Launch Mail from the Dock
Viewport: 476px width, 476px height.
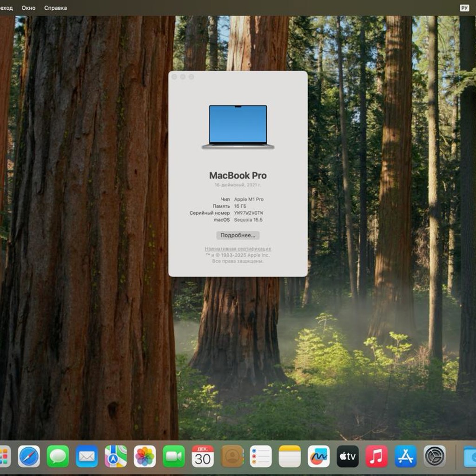tap(87, 456)
